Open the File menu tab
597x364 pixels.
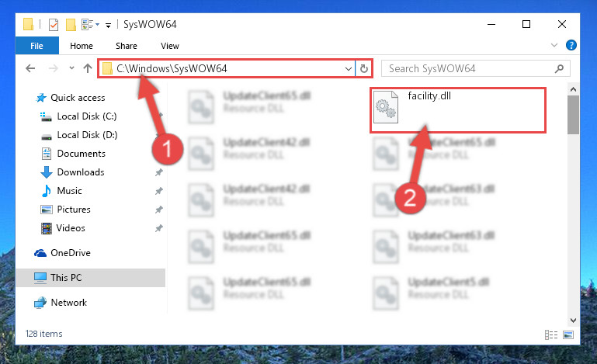37,46
